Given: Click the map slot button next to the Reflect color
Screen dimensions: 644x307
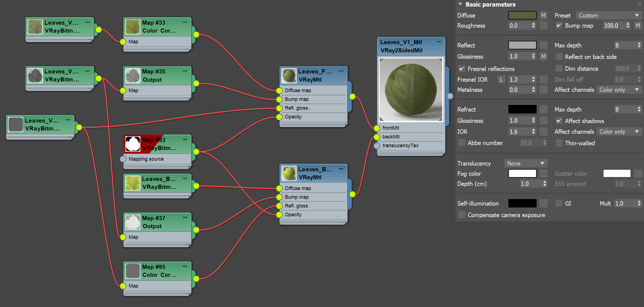Looking at the screenshot, I should click(543, 45).
